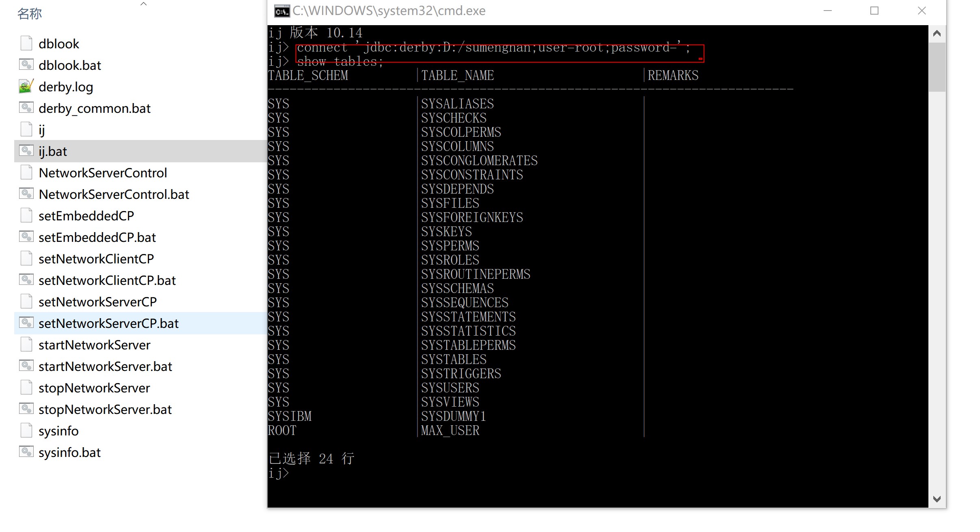Click the NetworkServerControl.bat file icon
The image size is (980, 532).
pos(26,194)
